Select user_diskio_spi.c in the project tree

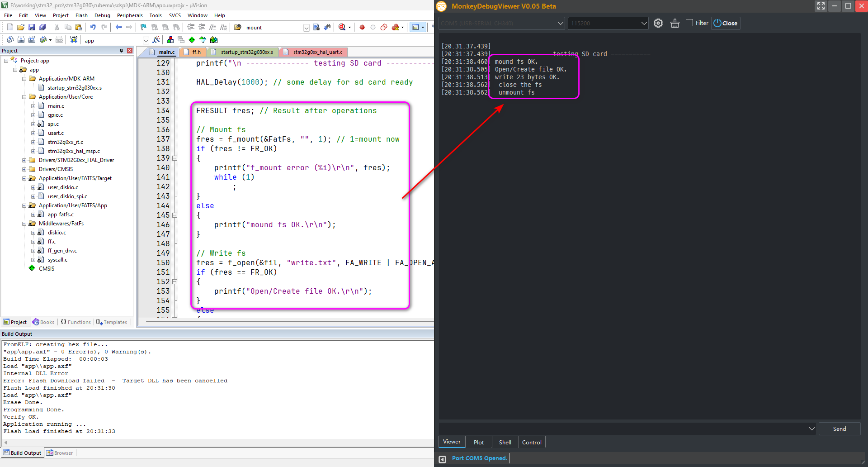(x=67, y=196)
